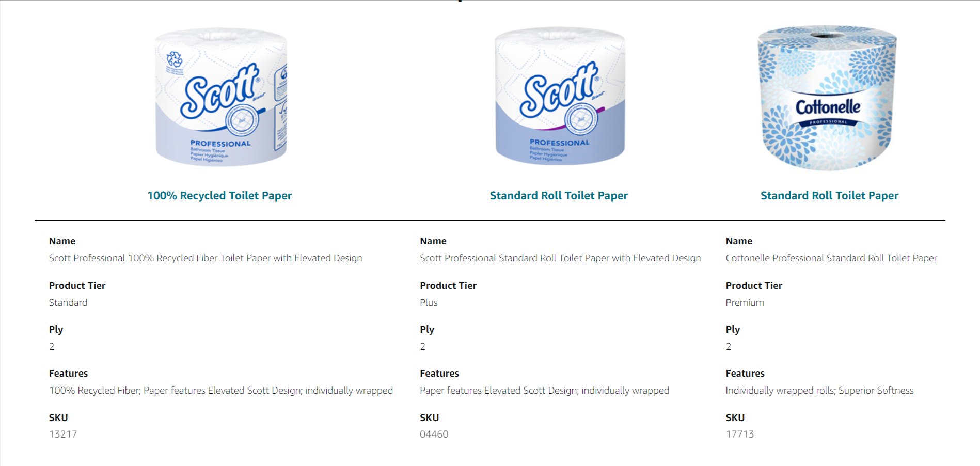Click the Superior Softness features text
The height and width of the screenshot is (466, 980).
point(876,391)
